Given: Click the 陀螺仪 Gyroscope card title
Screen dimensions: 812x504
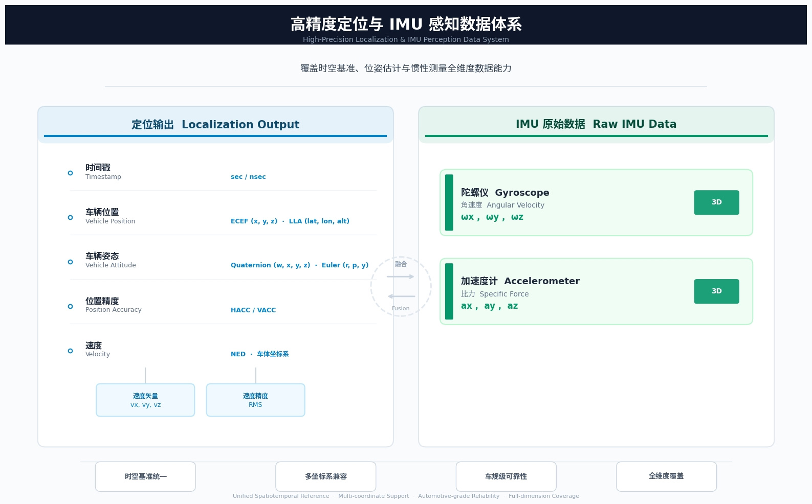Looking at the screenshot, I should (505, 193).
